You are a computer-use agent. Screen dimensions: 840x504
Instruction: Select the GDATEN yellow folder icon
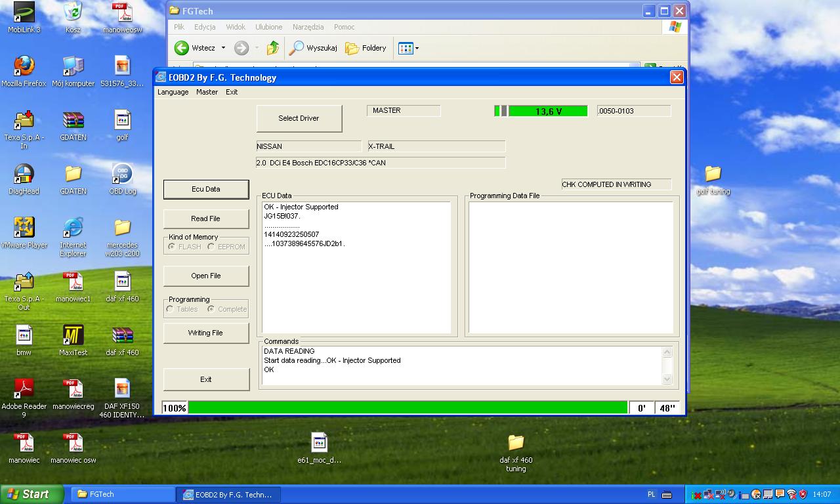pos(73,179)
